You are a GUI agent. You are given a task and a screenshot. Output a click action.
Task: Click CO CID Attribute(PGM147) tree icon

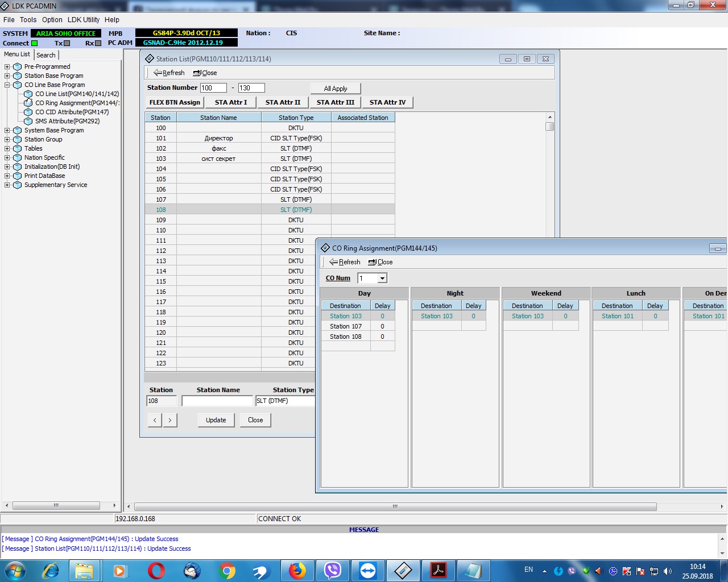pyautogui.click(x=28, y=112)
